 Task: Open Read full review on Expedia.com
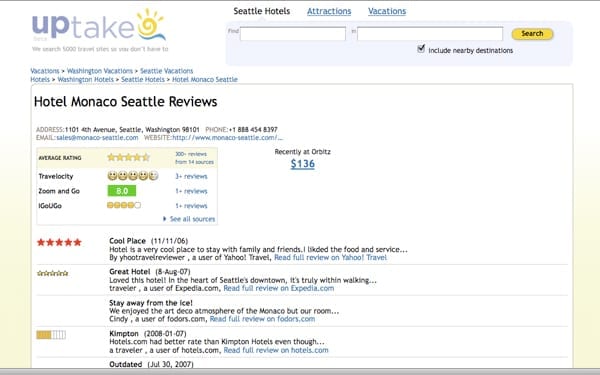click(279, 288)
